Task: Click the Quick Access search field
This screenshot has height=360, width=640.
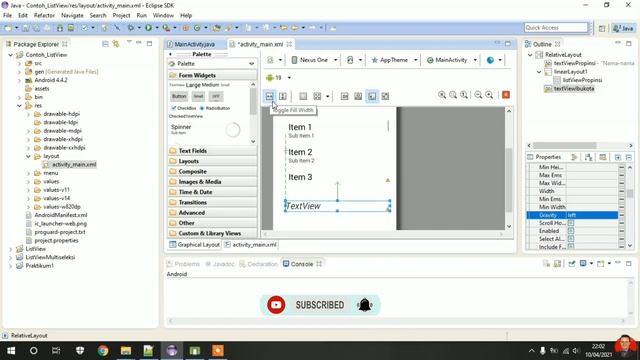Action: [556, 28]
